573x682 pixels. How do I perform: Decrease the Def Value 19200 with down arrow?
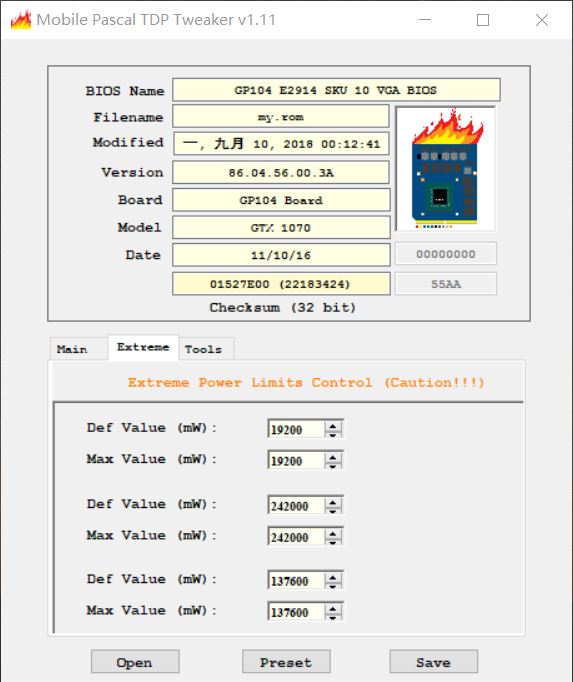[x=333, y=434]
